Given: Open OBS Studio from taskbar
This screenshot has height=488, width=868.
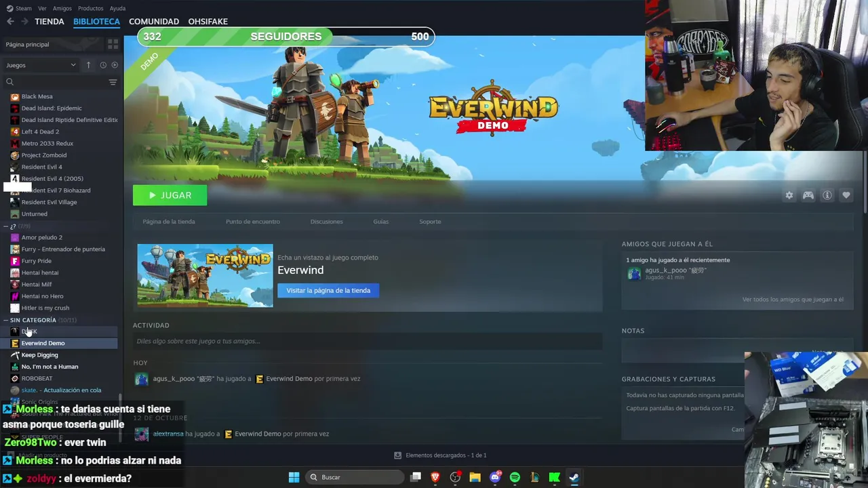Looking at the screenshot, I should (455, 477).
